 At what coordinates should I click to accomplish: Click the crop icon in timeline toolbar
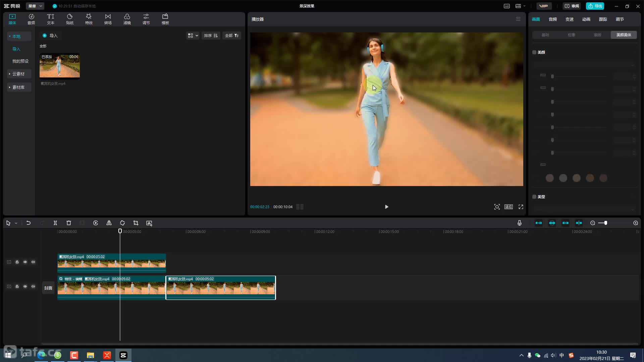(136, 223)
